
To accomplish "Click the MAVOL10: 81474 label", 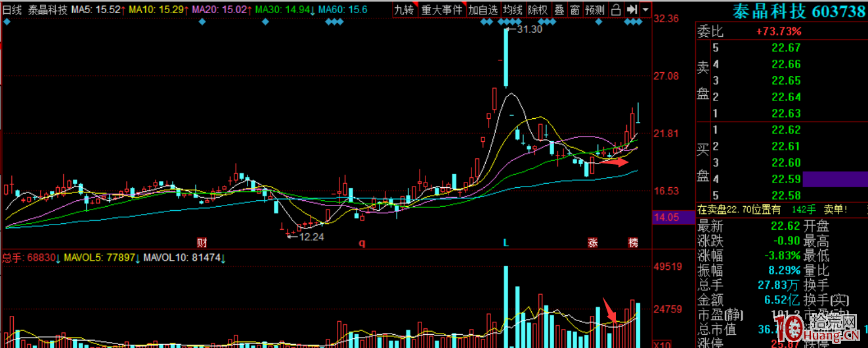I will (x=185, y=257).
